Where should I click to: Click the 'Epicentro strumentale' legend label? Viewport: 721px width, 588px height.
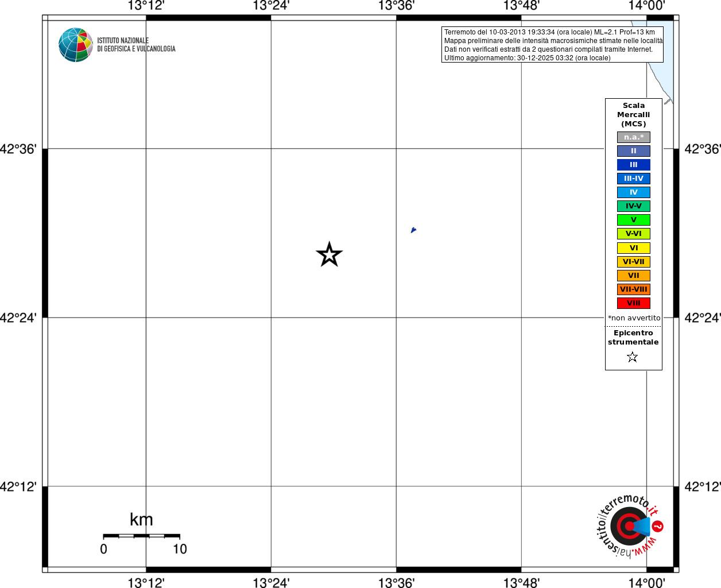633,338
